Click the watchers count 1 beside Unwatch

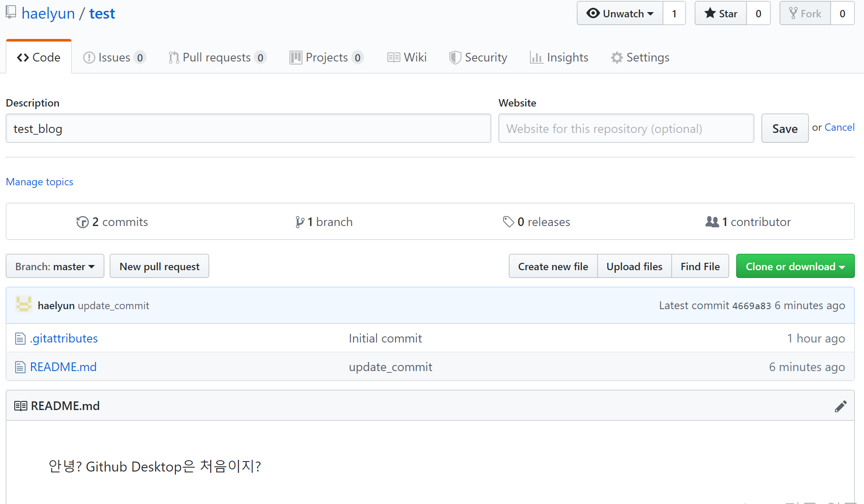674,13
